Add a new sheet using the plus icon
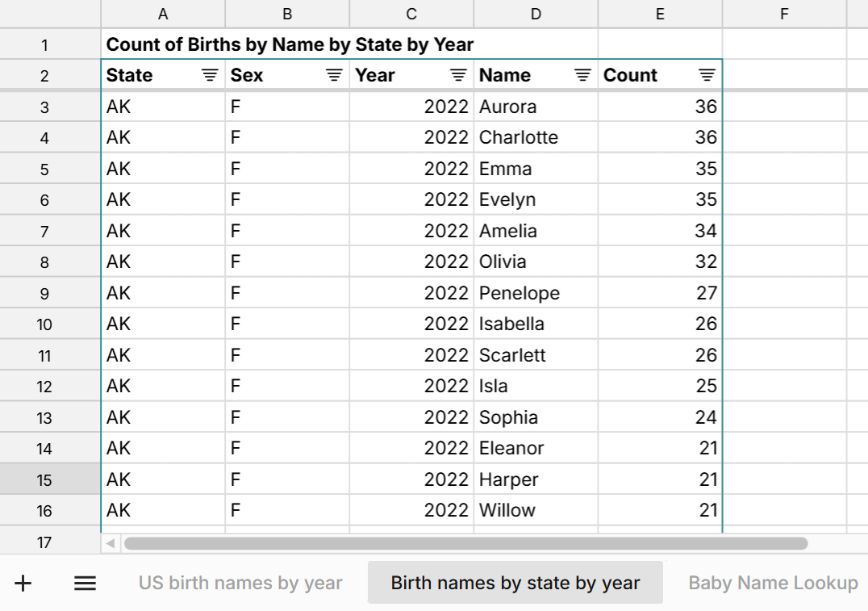Screen dimensions: 868x611 pyautogui.click(x=22, y=583)
